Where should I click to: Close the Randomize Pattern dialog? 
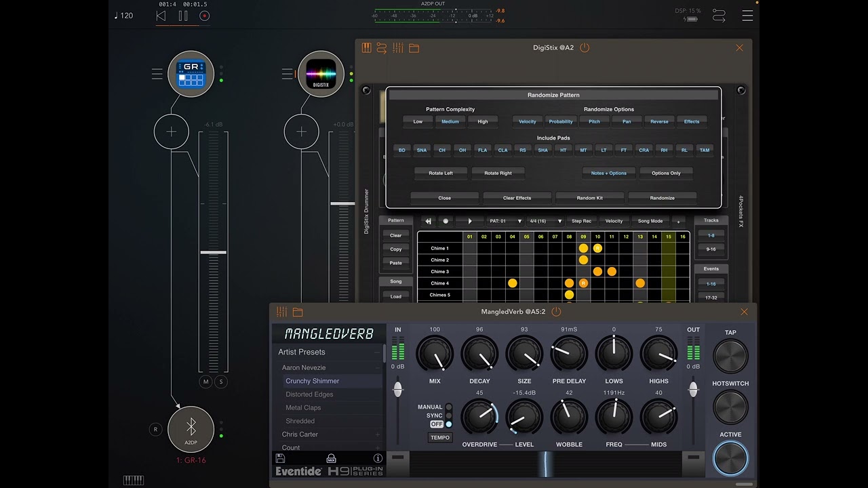point(444,198)
